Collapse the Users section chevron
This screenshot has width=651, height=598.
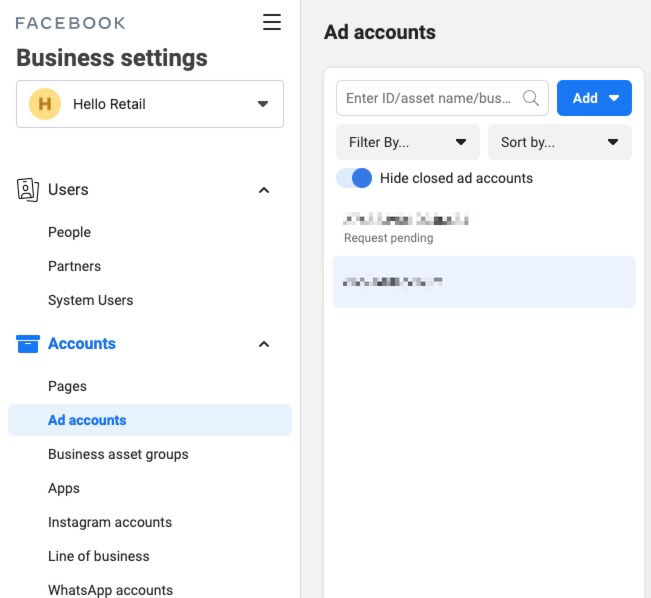click(x=264, y=190)
